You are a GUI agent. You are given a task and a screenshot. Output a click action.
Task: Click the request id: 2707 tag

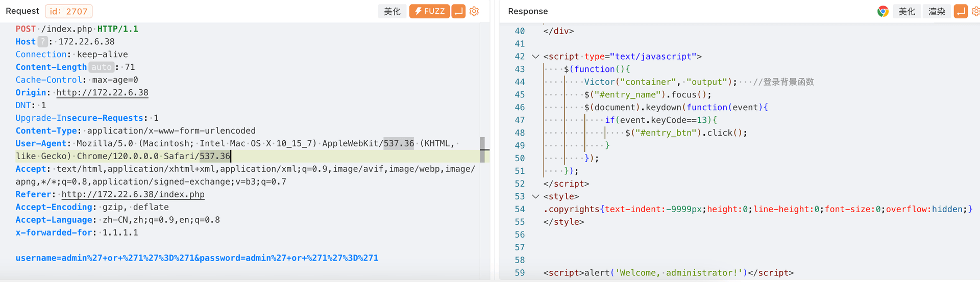pos(69,11)
